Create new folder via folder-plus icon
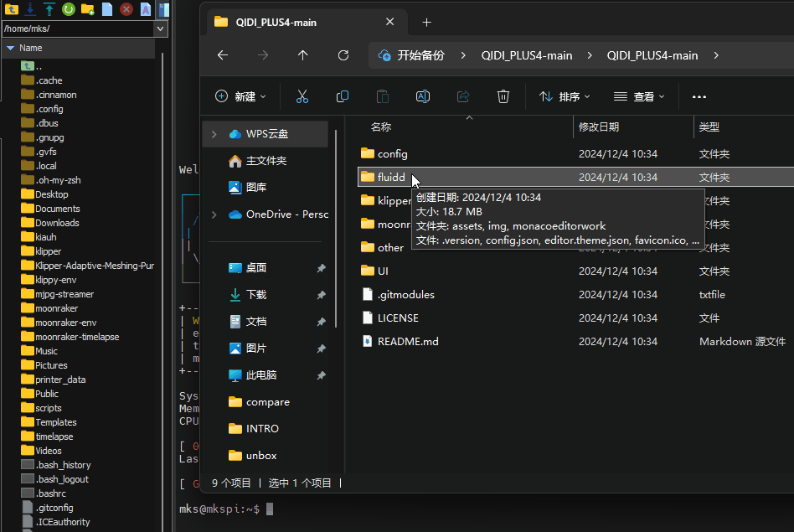The height and width of the screenshot is (532, 794). click(88, 9)
